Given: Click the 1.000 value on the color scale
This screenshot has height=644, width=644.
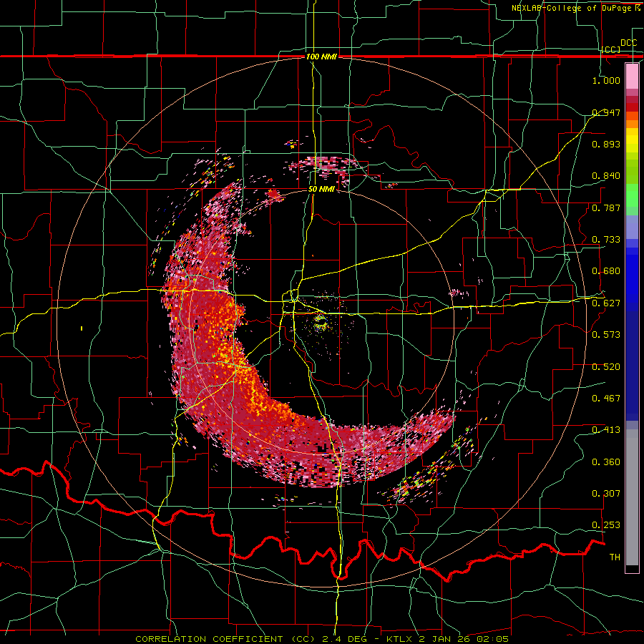Looking at the screenshot, I should coord(606,80).
